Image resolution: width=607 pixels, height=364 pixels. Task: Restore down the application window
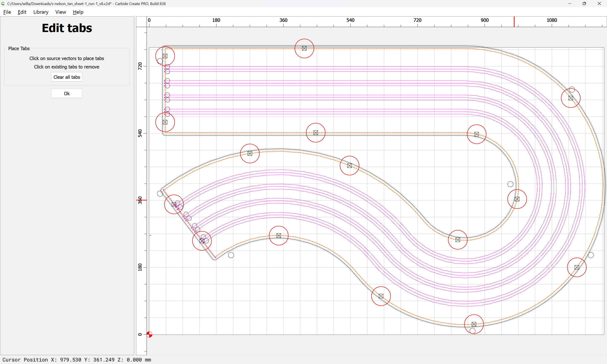(x=584, y=4)
